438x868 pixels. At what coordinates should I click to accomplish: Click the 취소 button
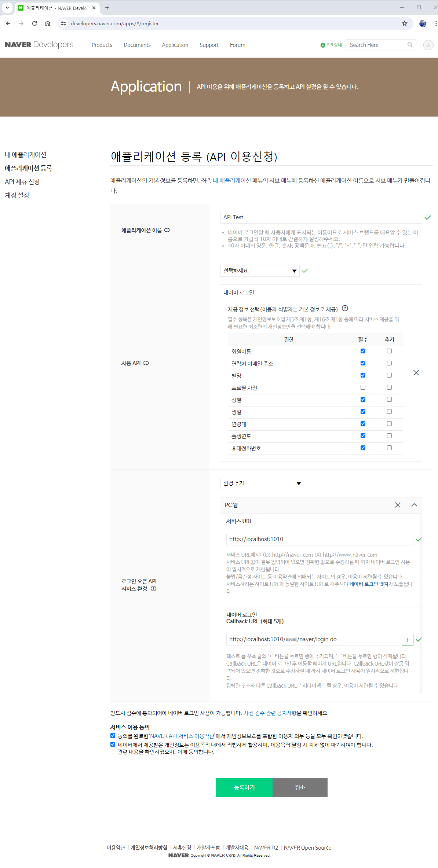pyautogui.click(x=300, y=787)
